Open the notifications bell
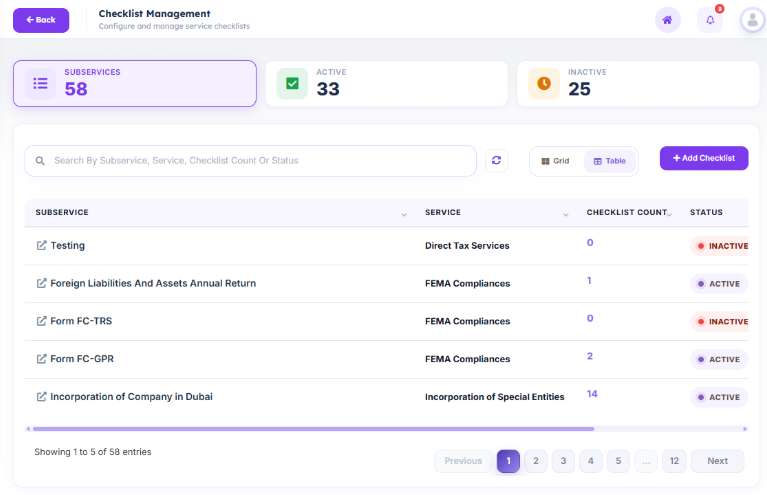 pos(710,20)
